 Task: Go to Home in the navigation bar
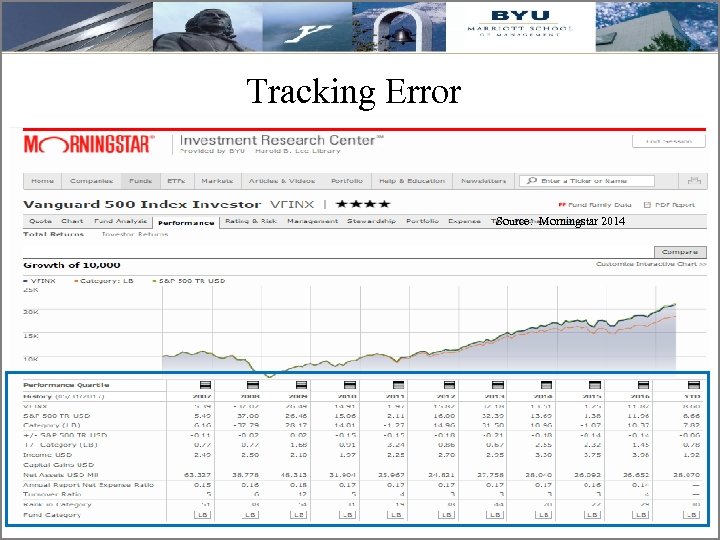point(42,181)
